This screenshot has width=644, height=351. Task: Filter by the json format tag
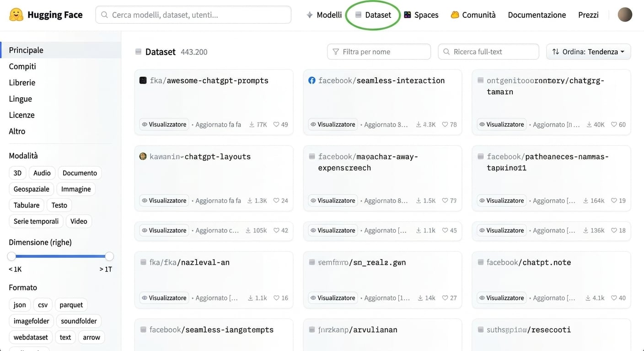(x=20, y=305)
